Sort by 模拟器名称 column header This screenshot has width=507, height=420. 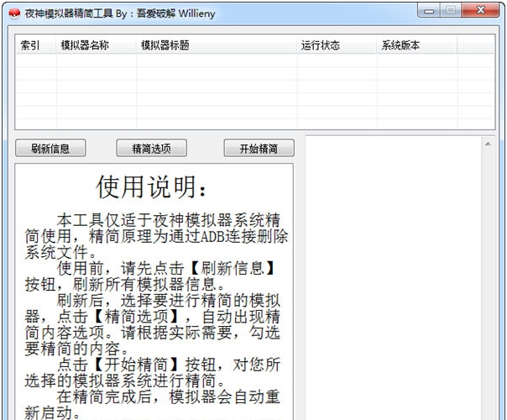(x=97, y=45)
